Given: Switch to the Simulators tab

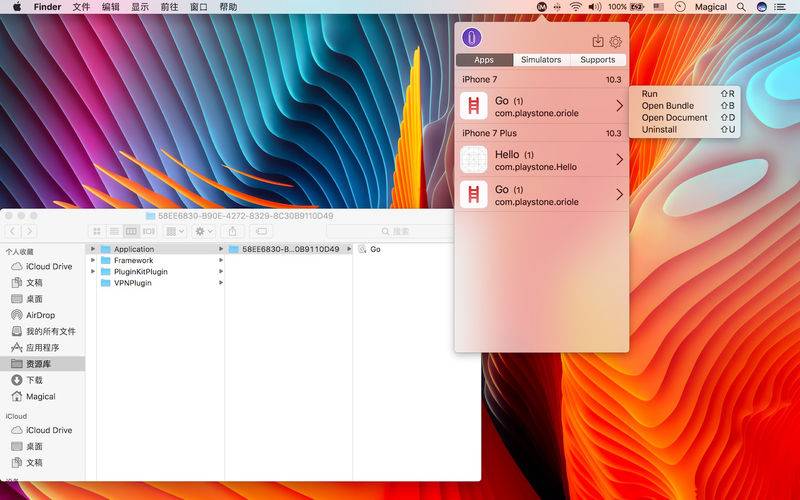Looking at the screenshot, I should (541, 60).
